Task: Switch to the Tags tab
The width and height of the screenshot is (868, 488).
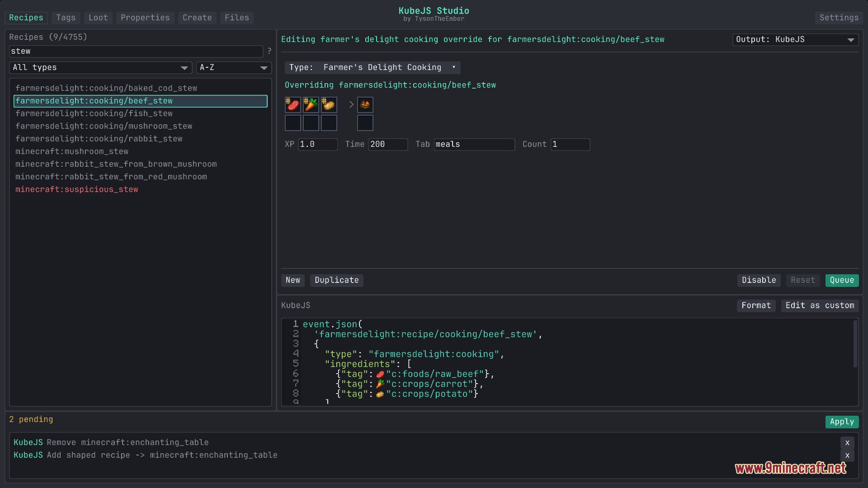Action: pyautogui.click(x=66, y=18)
